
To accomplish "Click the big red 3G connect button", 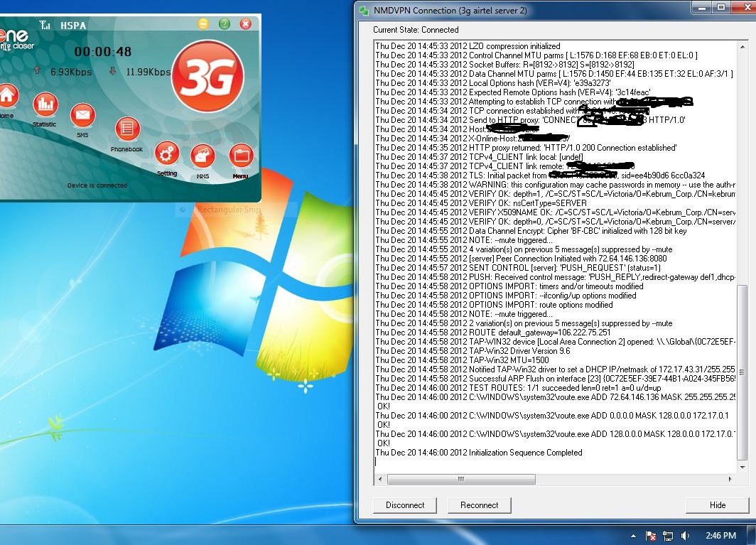I will pyautogui.click(x=207, y=75).
